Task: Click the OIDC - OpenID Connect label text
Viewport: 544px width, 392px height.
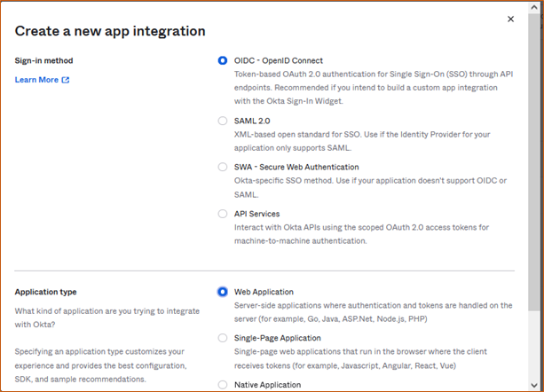Action: (x=279, y=60)
